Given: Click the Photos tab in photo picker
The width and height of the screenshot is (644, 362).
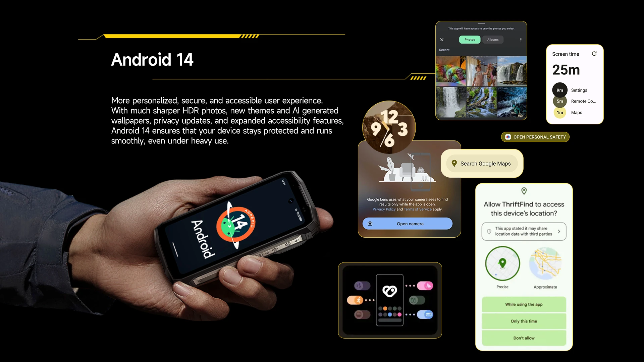Looking at the screenshot, I should pyautogui.click(x=470, y=40).
